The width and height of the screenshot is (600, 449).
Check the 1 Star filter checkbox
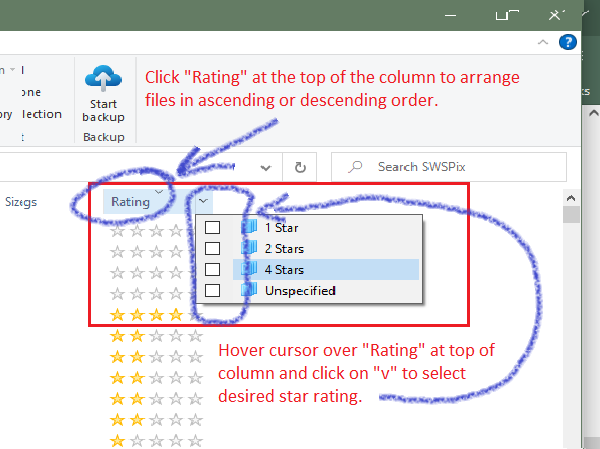[212, 228]
